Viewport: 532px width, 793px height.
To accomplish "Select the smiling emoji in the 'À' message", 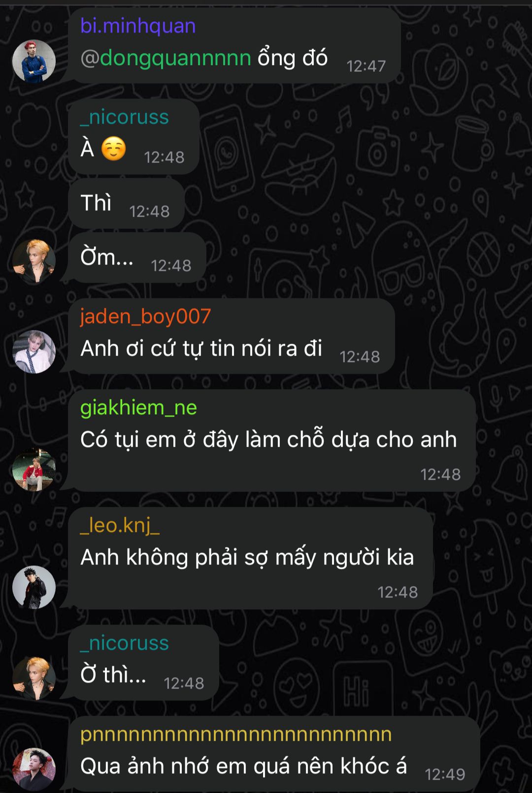I will [114, 149].
